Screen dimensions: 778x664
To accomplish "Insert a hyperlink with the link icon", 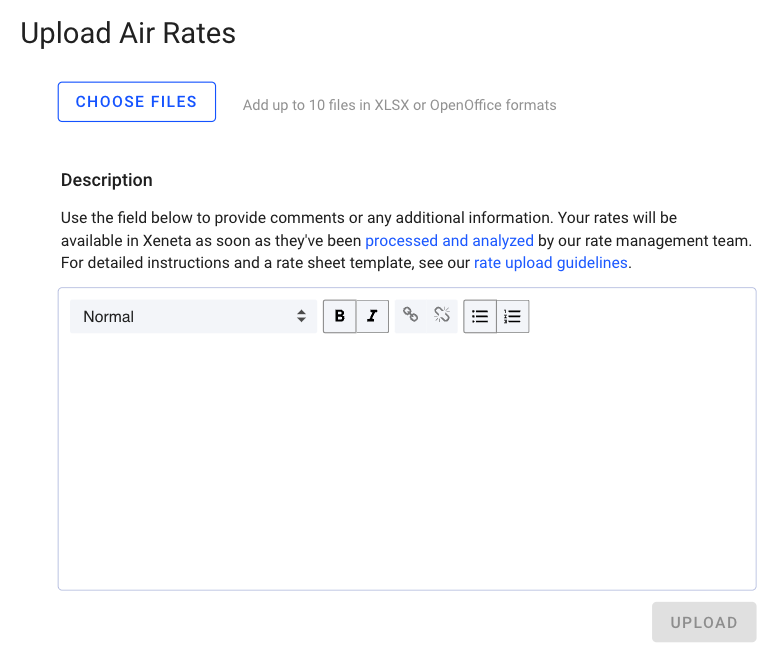I will [x=410, y=315].
